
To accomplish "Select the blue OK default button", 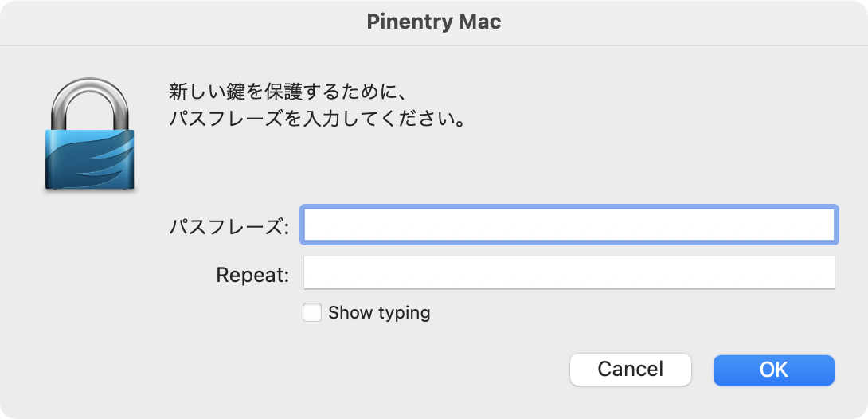I will tap(773, 370).
